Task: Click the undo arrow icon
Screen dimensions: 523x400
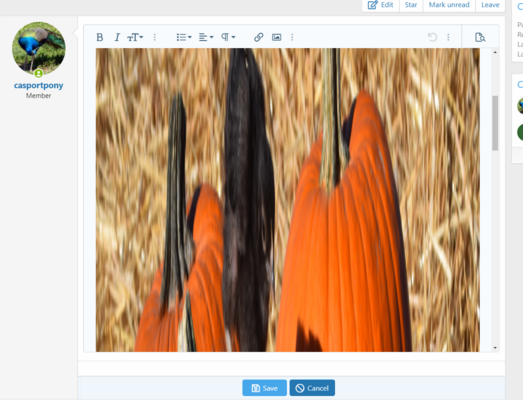Action: click(x=432, y=37)
